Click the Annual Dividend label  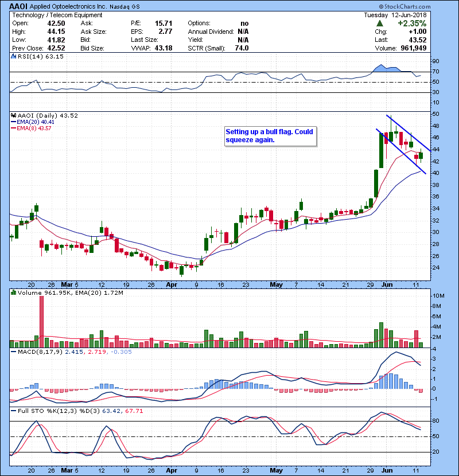pos(211,32)
